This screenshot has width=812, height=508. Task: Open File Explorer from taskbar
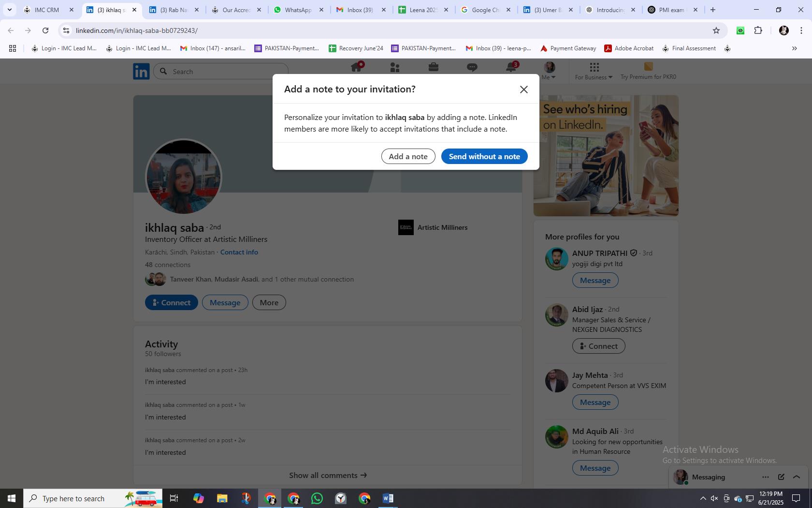(x=222, y=498)
